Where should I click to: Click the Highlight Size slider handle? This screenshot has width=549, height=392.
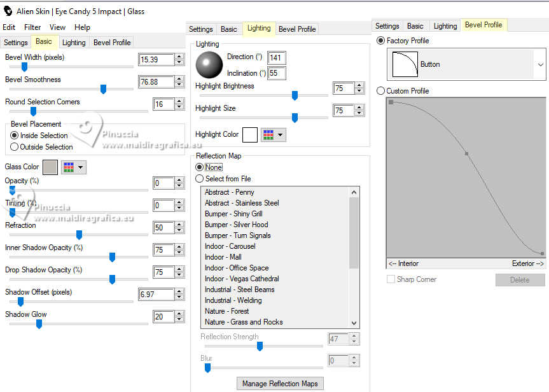(295, 118)
